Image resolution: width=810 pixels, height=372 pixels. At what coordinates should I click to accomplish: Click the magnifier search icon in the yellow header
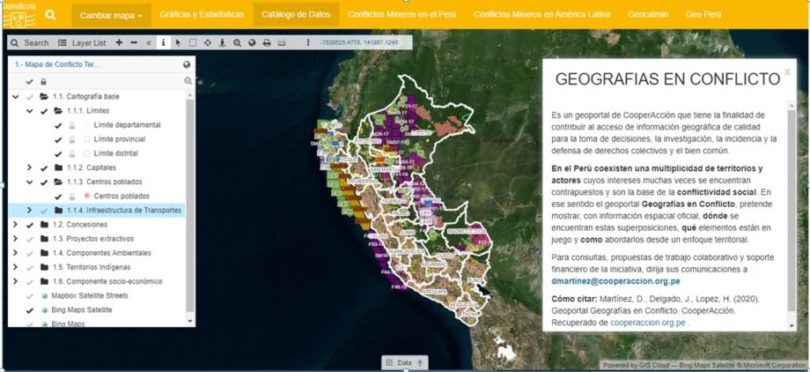pyautogui.click(x=50, y=15)
